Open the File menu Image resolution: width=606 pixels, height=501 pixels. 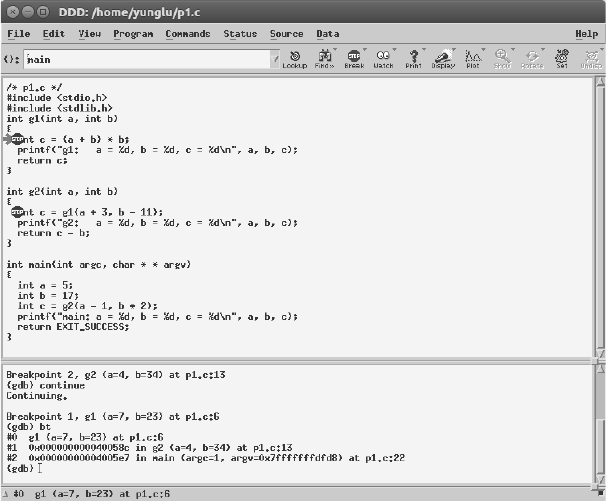(x=19, y=34)
